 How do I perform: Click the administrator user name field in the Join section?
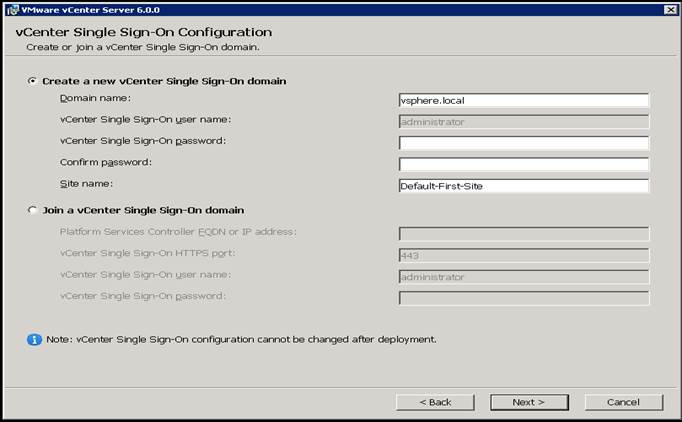(524, 277)
